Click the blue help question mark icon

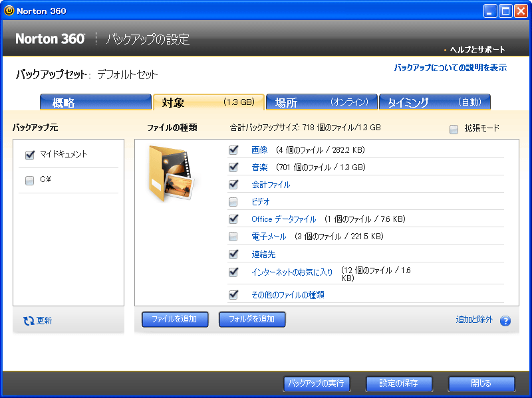point(505,321)
